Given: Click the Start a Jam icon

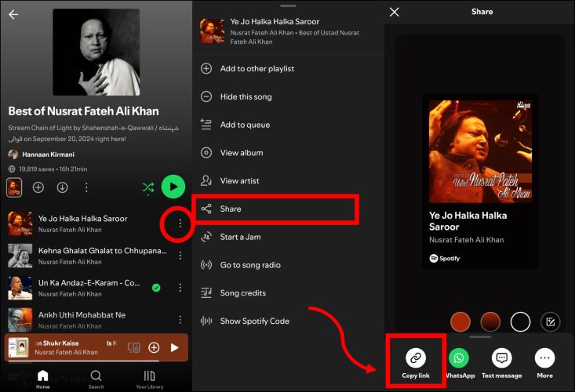Looking at the screenshot, I should pos(206,237).
